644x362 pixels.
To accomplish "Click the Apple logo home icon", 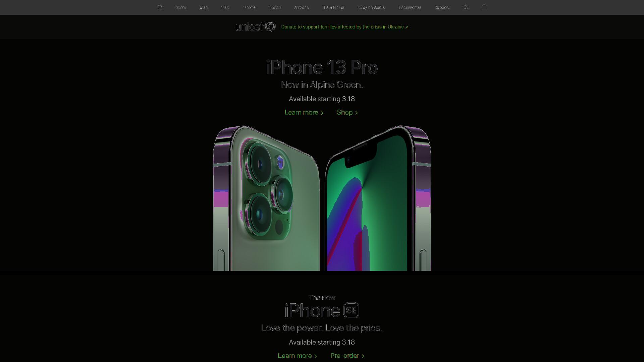I will click(x=160, y=7).
